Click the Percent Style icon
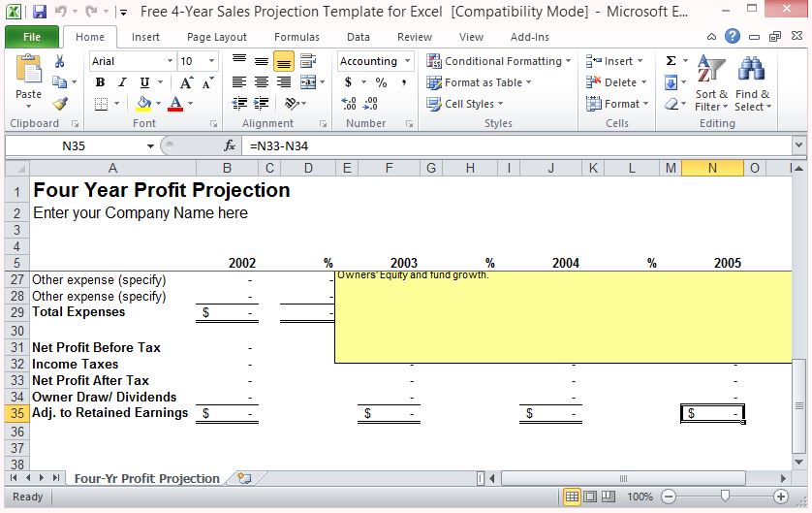Viewport: 812px width, 513px height. point(381,82)
